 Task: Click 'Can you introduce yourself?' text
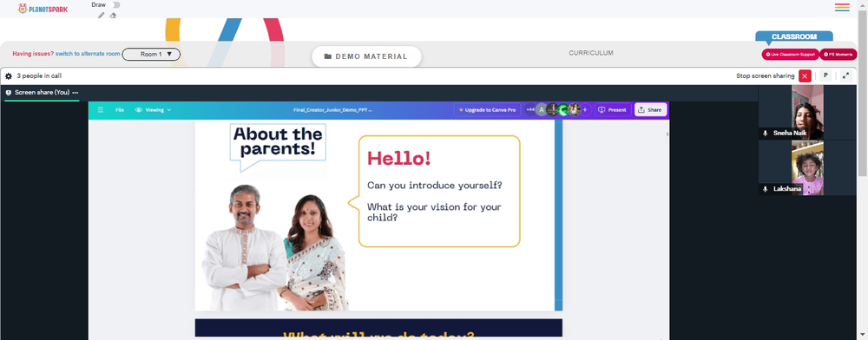(x=435, y=186)
